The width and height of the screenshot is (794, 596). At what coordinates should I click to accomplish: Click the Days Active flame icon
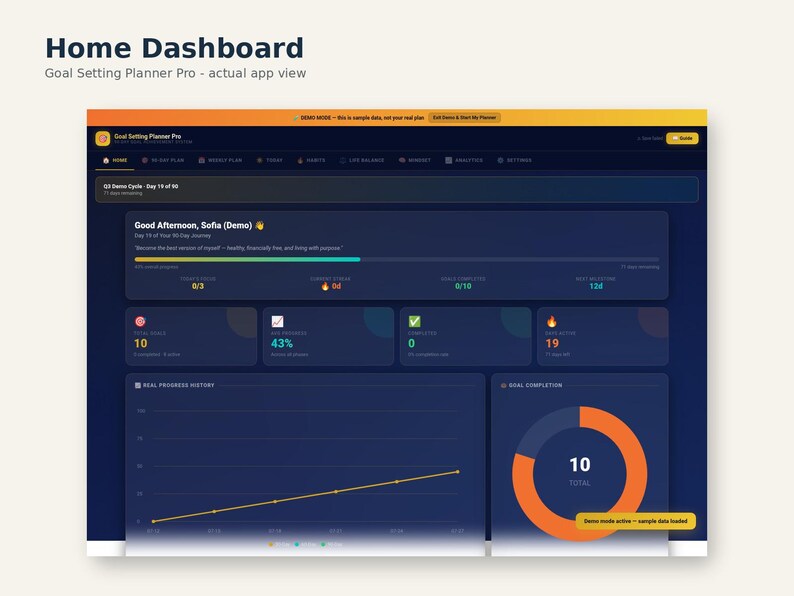coord(552,321)
